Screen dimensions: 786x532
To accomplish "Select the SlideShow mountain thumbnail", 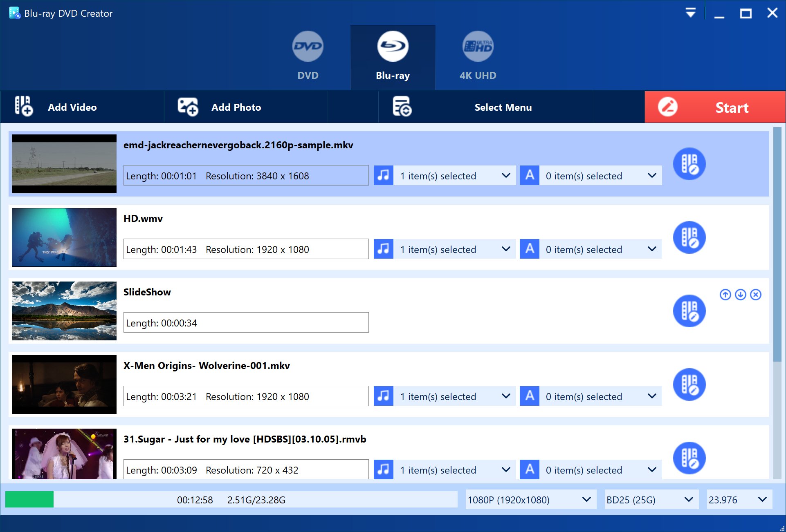I will pos(64,311).
